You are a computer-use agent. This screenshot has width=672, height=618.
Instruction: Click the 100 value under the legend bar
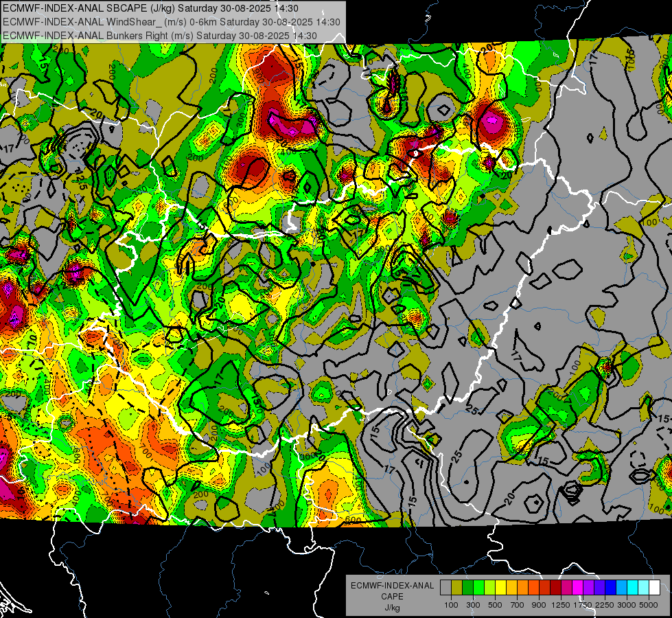click(x=451, y=605)
